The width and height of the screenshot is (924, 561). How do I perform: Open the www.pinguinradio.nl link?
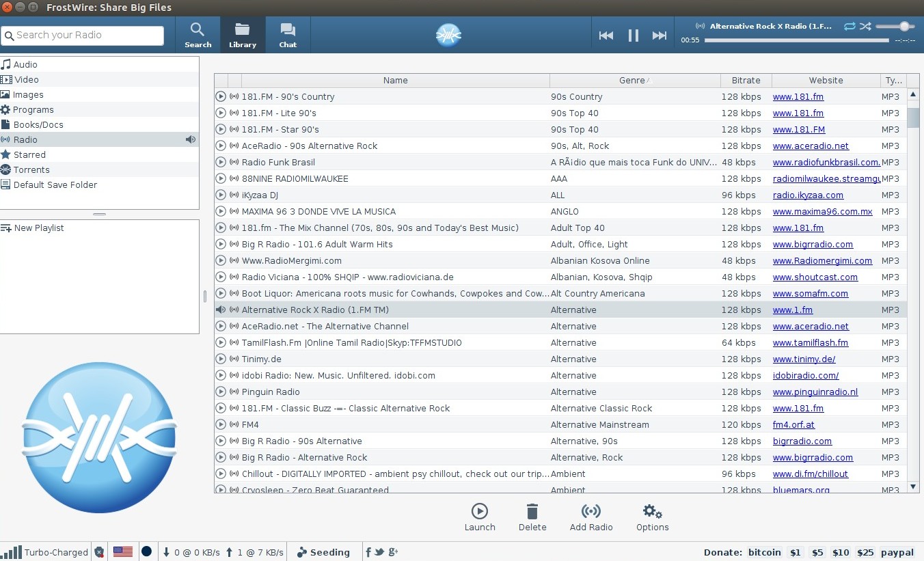pyautogui.click(x=815, y=392)
